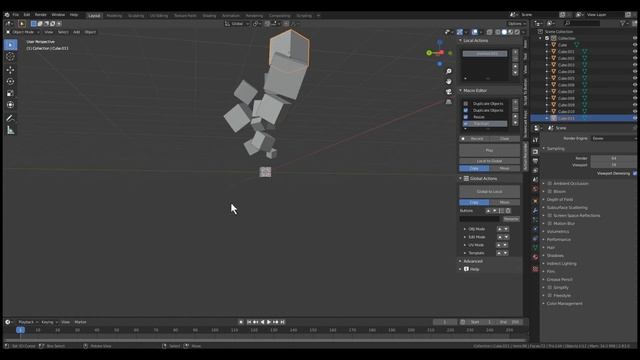Select the Move tool
Image resolution: width=640 pixels, height=360 pixels.
(11, 70)
